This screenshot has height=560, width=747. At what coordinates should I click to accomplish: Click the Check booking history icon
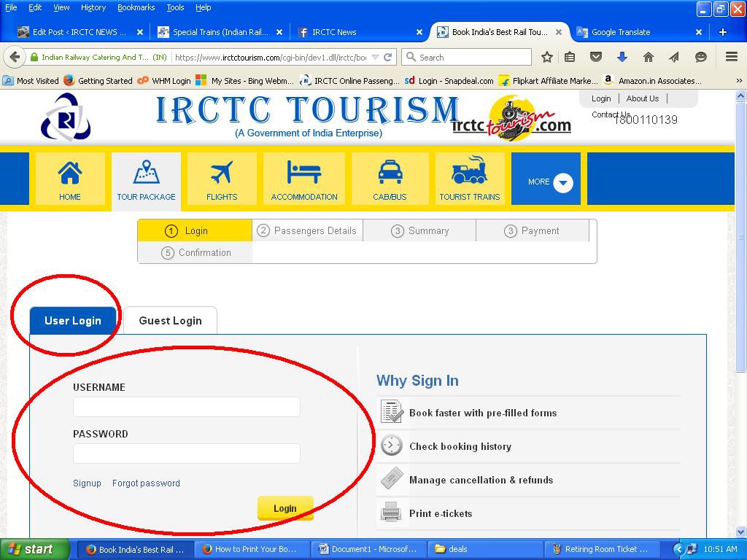point(391,446)
